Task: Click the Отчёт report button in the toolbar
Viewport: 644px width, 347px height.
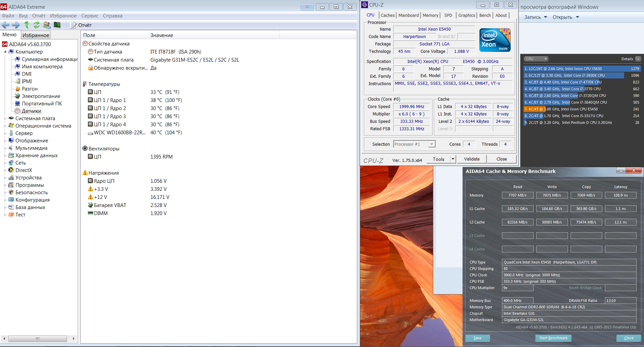Action: (81, 25)
